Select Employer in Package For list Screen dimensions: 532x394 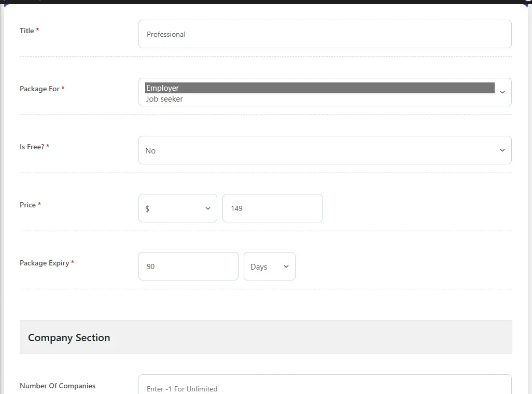click(319, 88)
